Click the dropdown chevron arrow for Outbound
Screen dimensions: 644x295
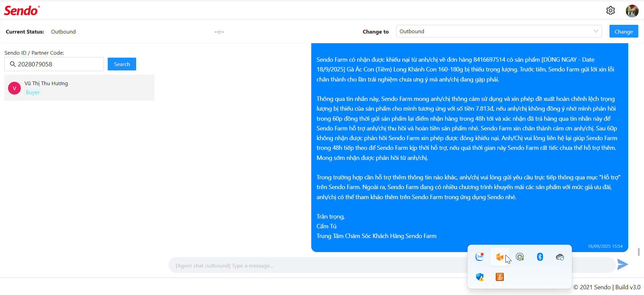coord(596,31)
